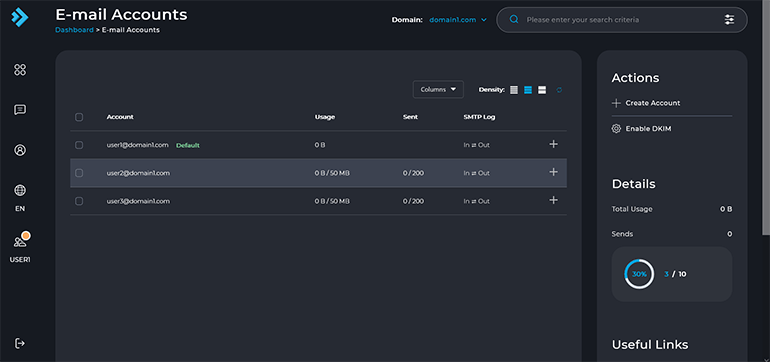
Task: Click the logout icon in sidebar
Action: (20, 343)
